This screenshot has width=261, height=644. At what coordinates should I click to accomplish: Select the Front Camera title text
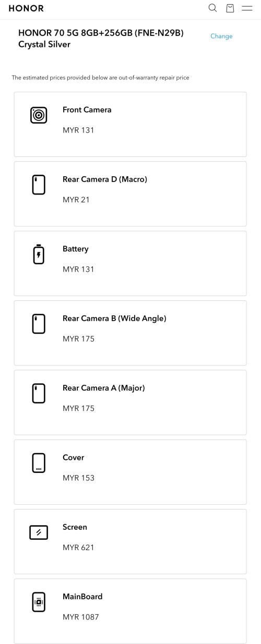(x=87, y=110)
